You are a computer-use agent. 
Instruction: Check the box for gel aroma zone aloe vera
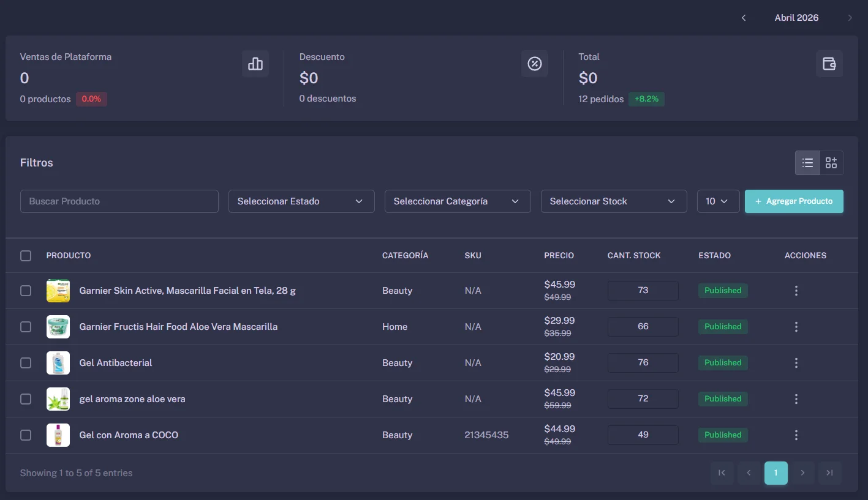click(x=26, y=399)
